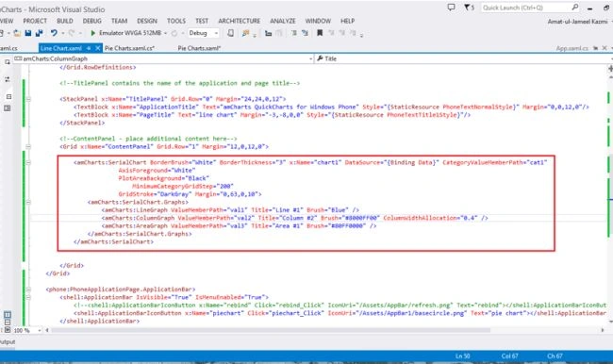
Task: Open the TEST menu
Action: (202, 21)
